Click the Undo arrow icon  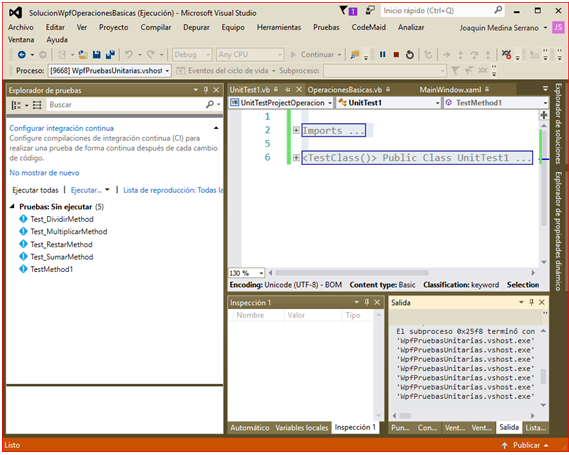coord(128,55)
